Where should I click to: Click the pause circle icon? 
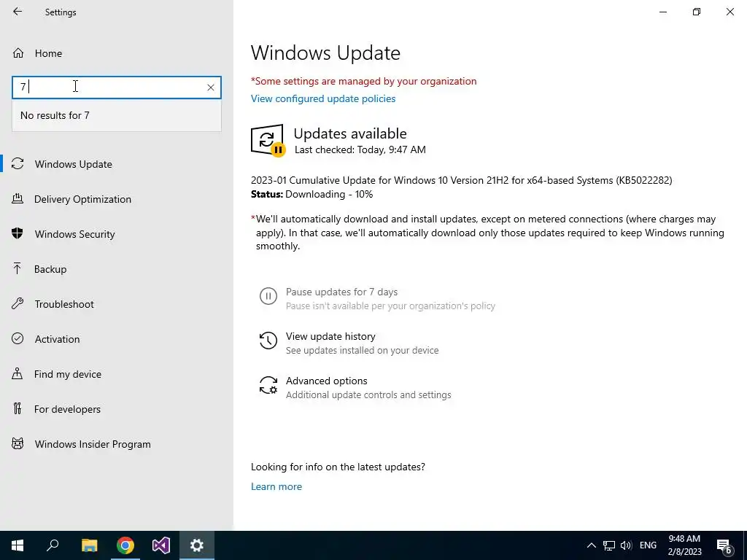[268, 296]
